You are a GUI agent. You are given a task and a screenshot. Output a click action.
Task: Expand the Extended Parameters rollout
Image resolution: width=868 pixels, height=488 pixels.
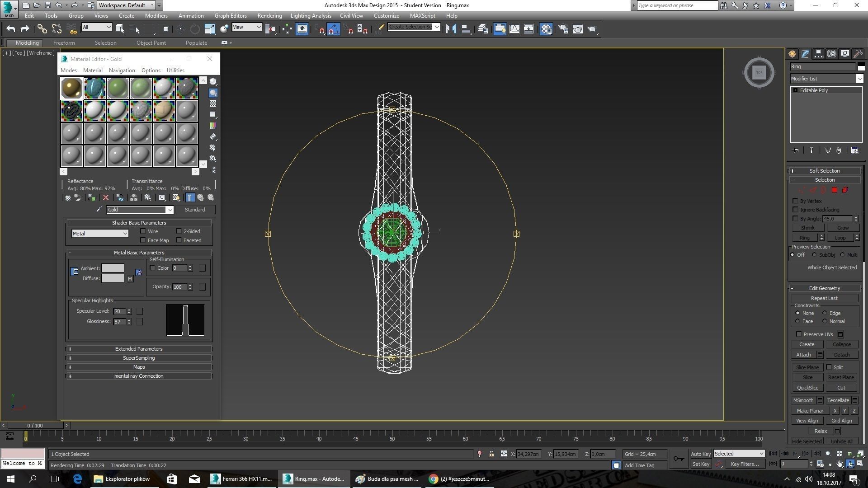139,349
